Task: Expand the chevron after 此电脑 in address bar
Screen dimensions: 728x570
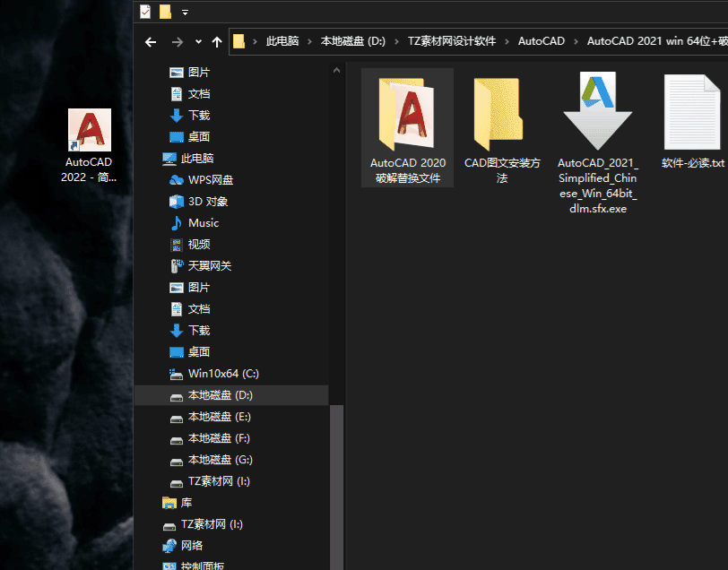Action: click(x=308, y=41)
